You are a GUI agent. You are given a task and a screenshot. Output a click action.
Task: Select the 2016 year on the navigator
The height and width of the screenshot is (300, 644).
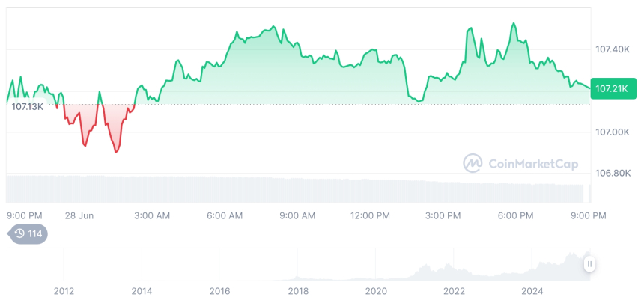point(219,290)
